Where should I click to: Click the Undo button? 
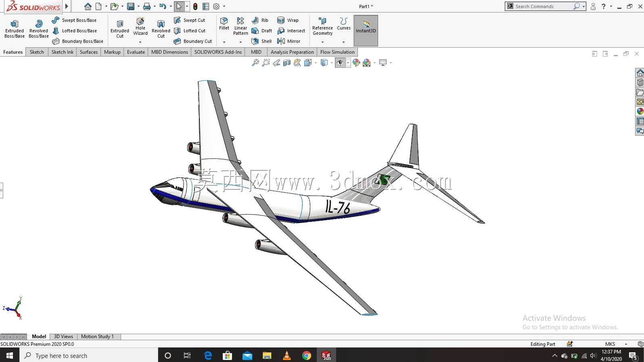tap(163, 6)
